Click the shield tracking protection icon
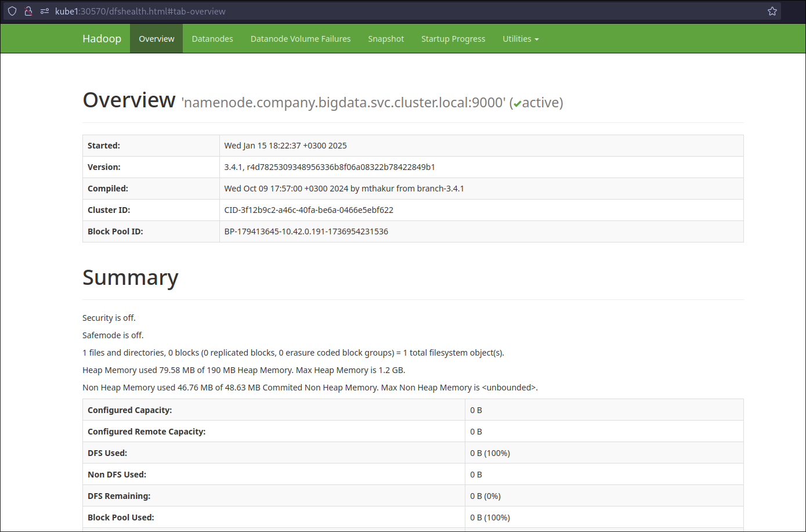 point(12,11)
